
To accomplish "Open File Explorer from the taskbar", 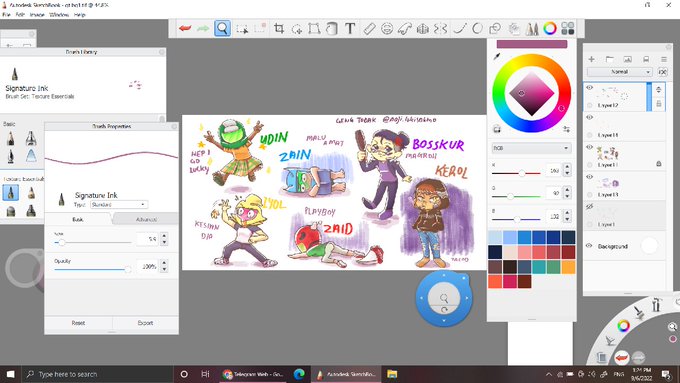I will (x=392, y=374).
